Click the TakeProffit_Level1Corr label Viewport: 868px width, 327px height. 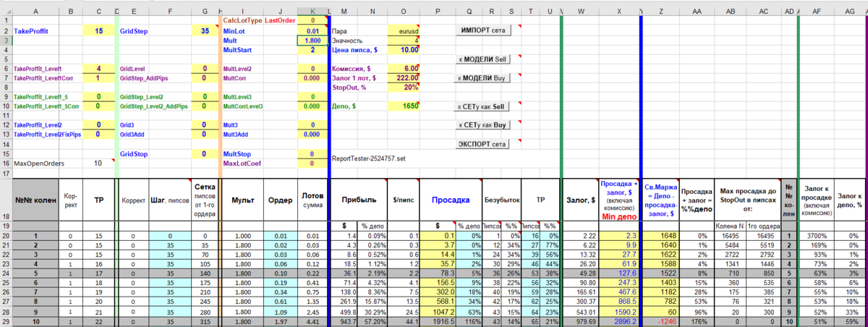[43, 77]
